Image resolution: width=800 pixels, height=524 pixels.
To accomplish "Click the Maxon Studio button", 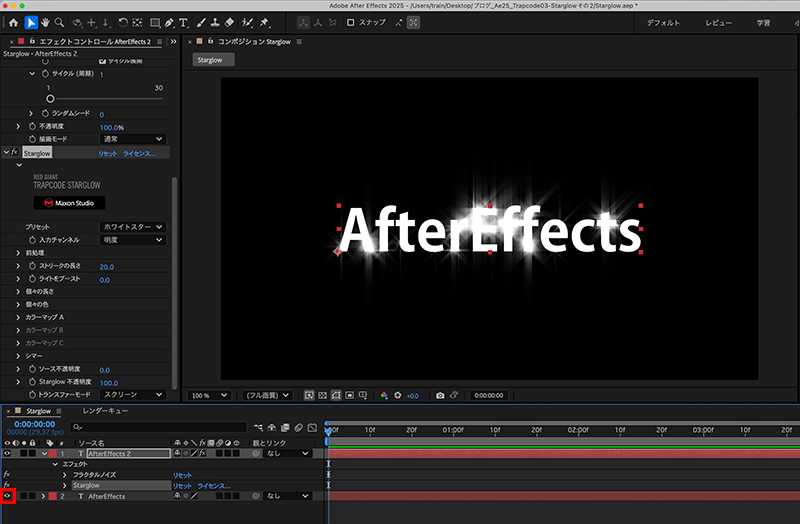I will [x=69, y=203].
